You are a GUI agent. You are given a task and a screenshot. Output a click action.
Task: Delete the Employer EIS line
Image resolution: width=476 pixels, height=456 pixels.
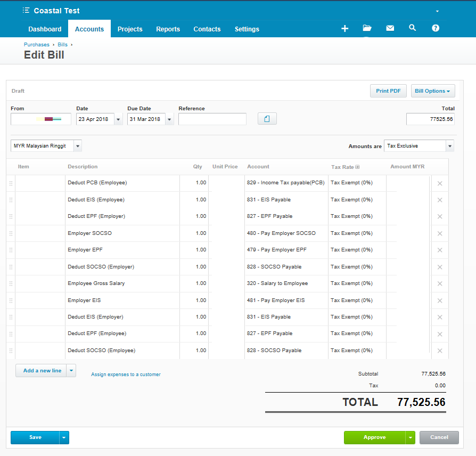pyautogui.click(x=440, y=300)
